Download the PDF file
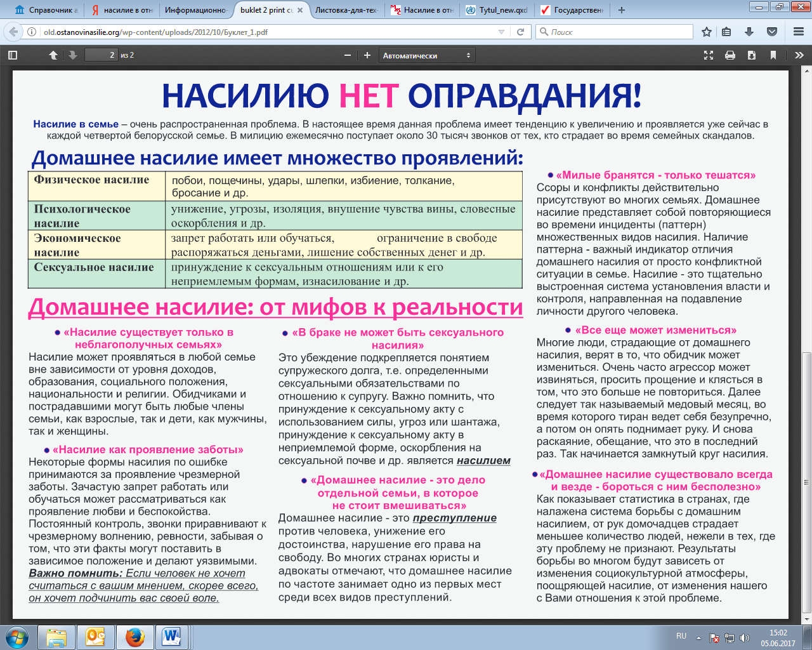812x650 pixels. [752, 55]
